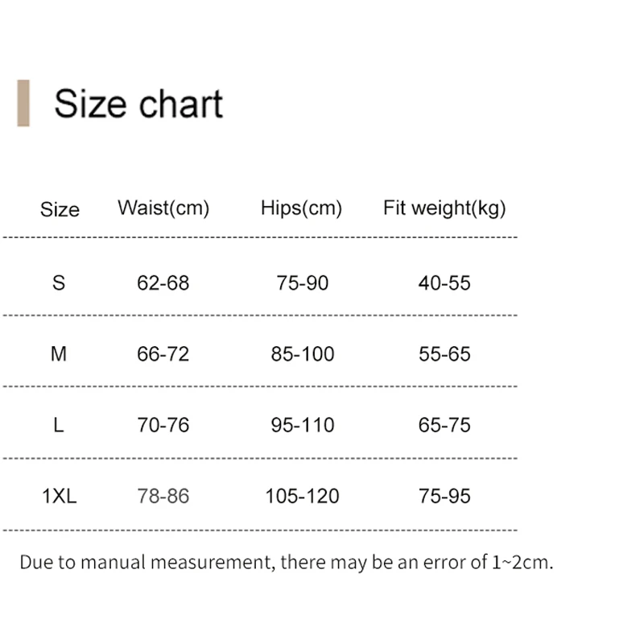Click the "Fit weight(kg)" column header
Screen dimensions: 644x644
point(444,208)
